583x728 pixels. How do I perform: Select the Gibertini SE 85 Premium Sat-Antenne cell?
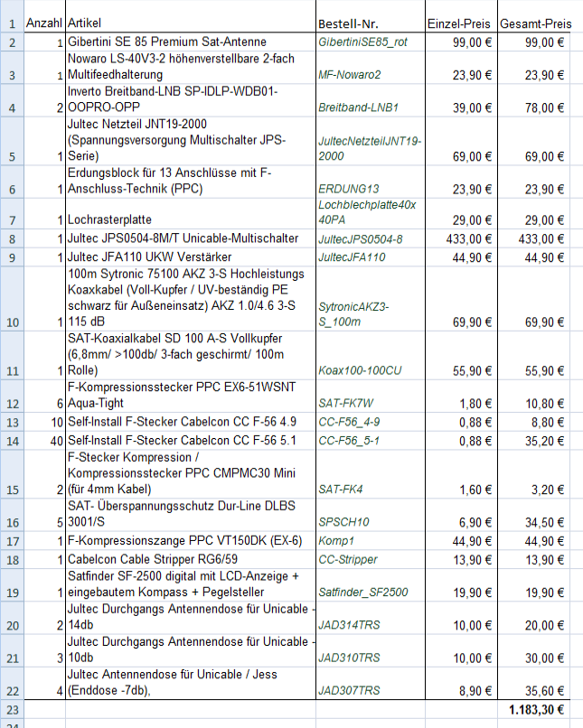pos(190,42)
